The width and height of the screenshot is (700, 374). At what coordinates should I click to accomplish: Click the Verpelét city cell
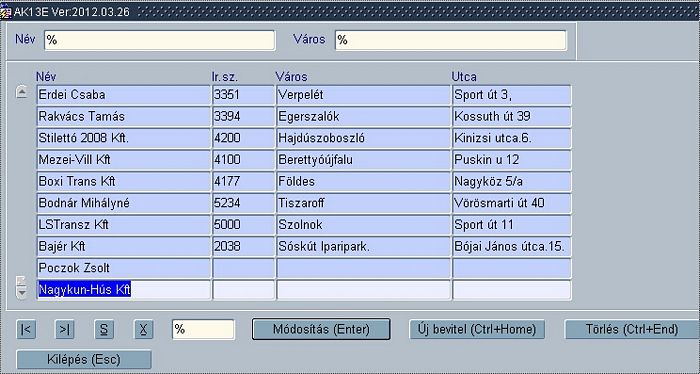(363, 95)
